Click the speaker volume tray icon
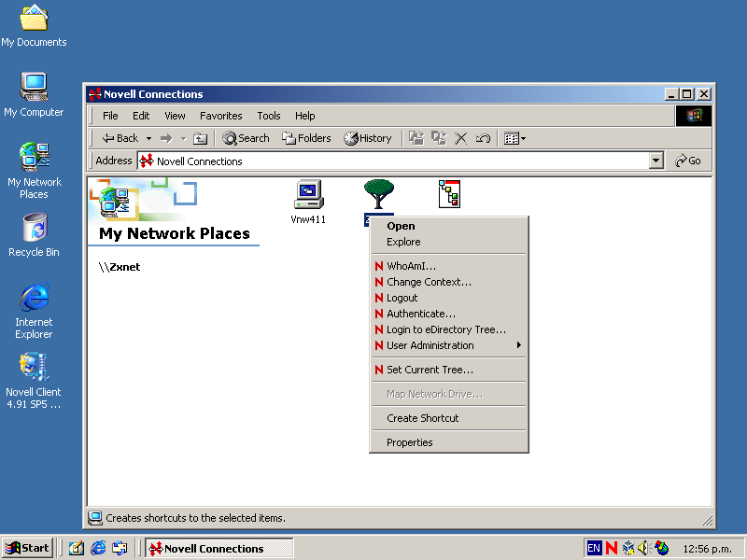Image resolution: width=747 pixels, height=560 pixels. (643, 548)
